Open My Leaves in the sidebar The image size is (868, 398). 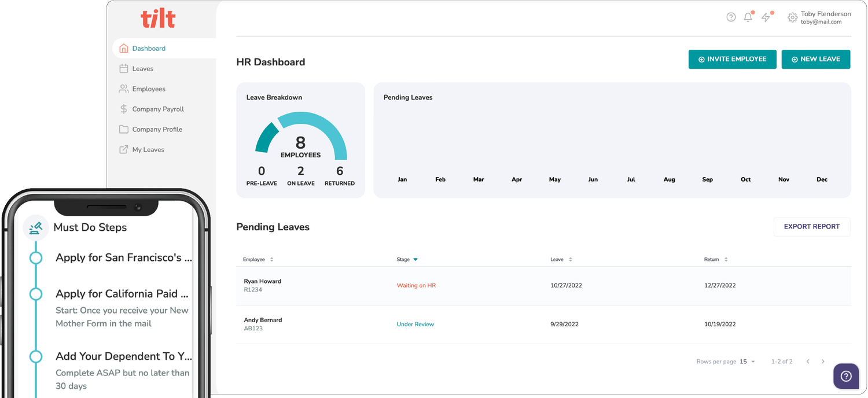click(x=146, y=149)
